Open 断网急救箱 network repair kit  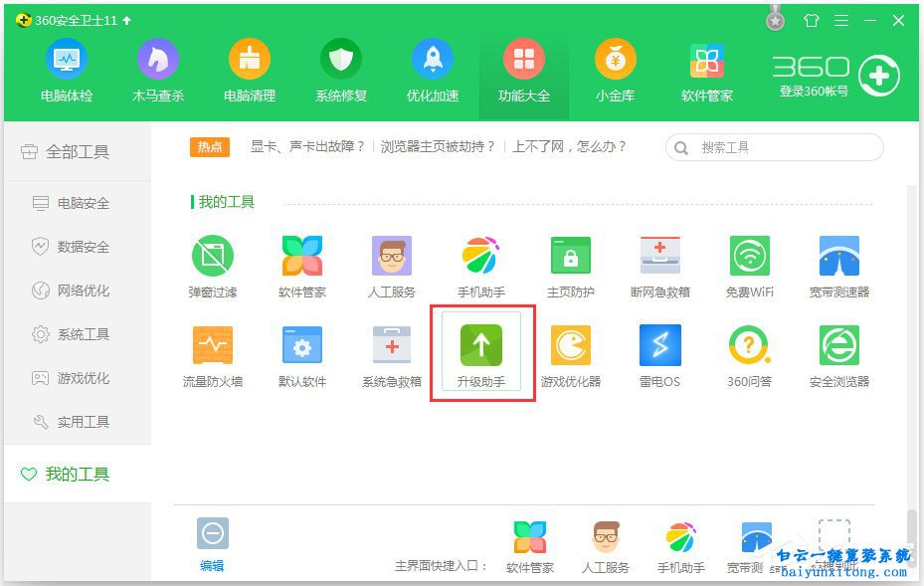659,261
